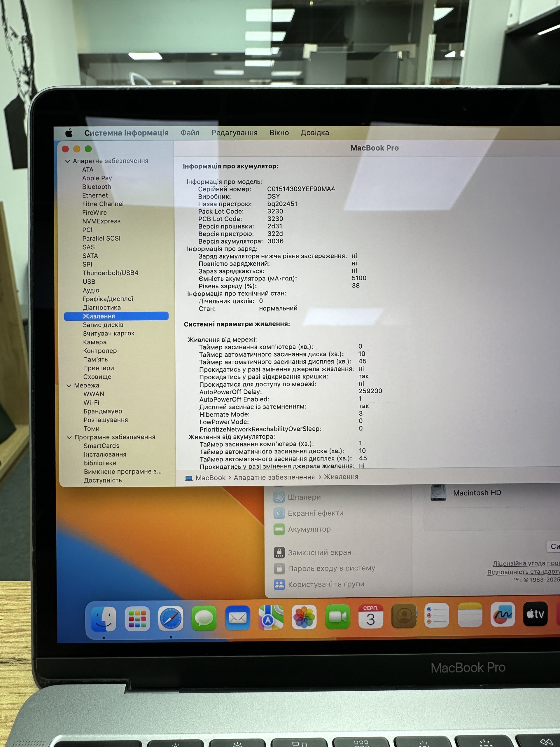Select Apple Pay in the sidebar
The width and height of the screenshot is (560, 747).
tap(97, 178)
